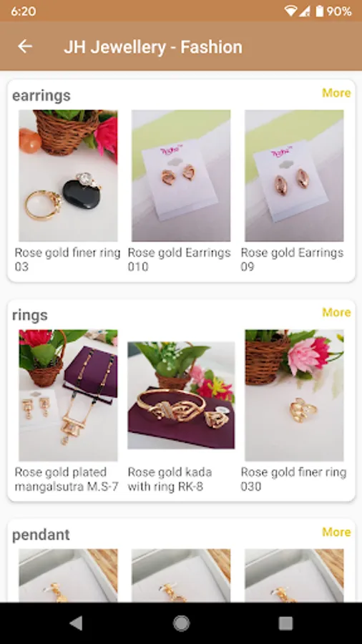View Rose gold plated mangalsutra M.S-7 image
The height and width of the screenshot is (644, 362).
[68, 395]
